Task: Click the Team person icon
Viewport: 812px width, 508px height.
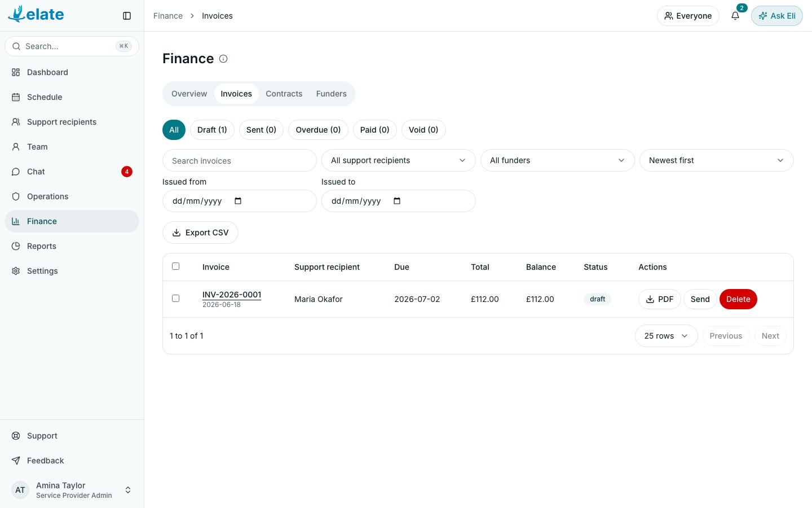Action: pos(16,147)
